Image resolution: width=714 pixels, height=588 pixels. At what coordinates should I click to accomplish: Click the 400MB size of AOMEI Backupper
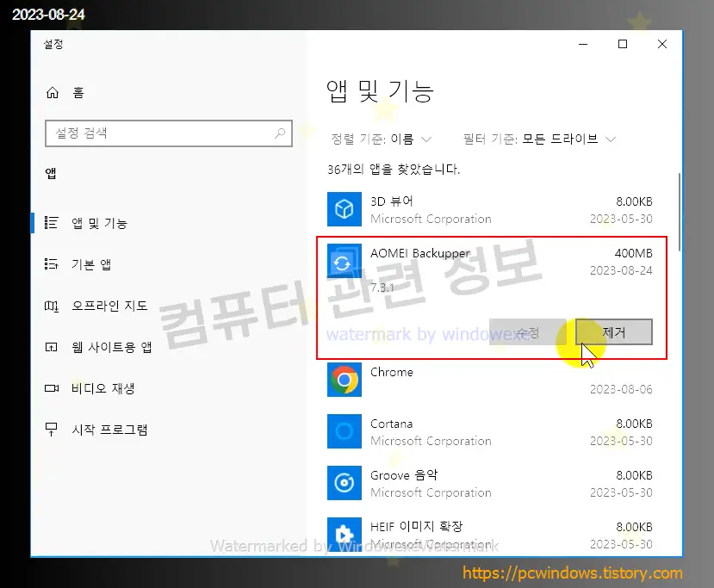click(x=633, y=253)
